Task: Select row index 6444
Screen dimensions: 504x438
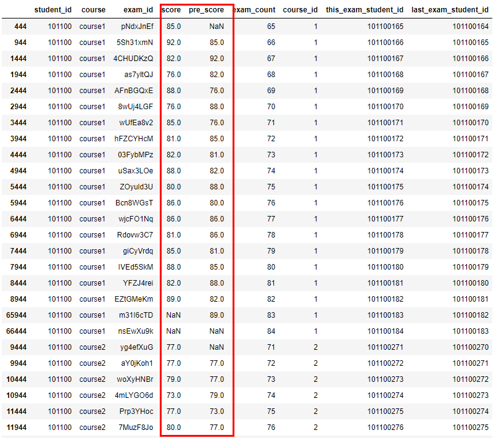Action: click(19, 219)
